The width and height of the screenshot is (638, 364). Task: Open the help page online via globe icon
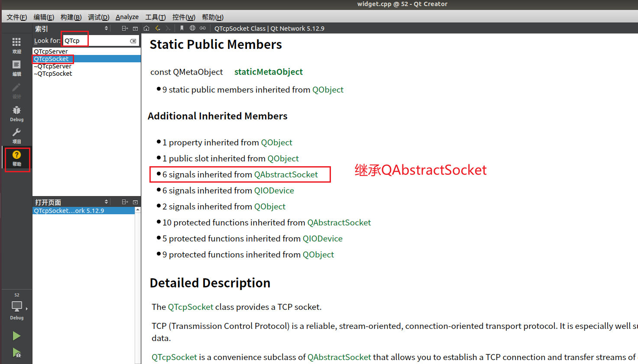pyautogui.click(x=192, y=29)
